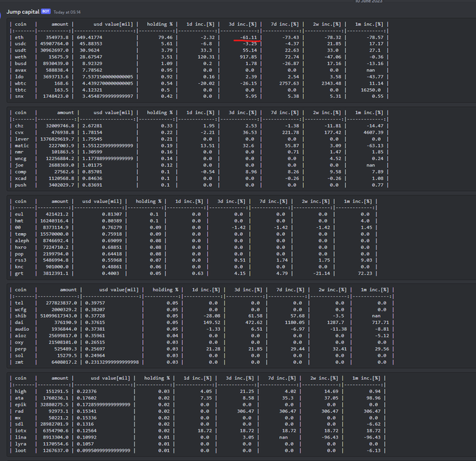Select the 'aleph' coin cell
476x461 pixels.
pyautogui.click(x=22, y=241)
